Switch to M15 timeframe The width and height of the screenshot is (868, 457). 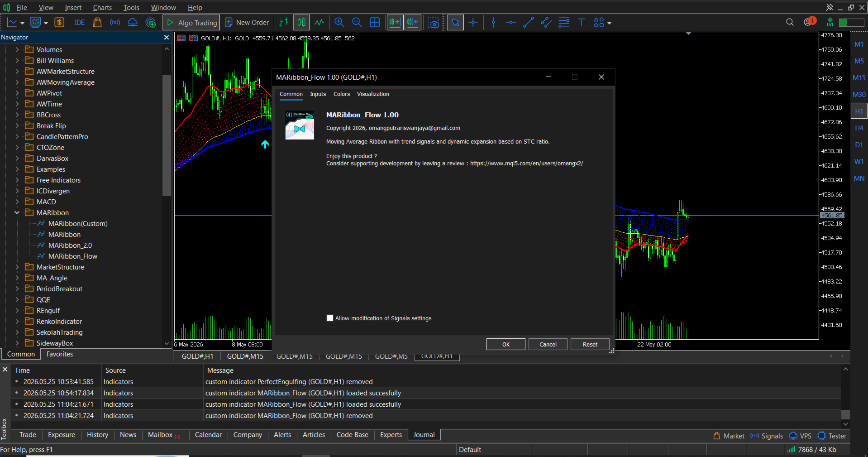[859, 78]
